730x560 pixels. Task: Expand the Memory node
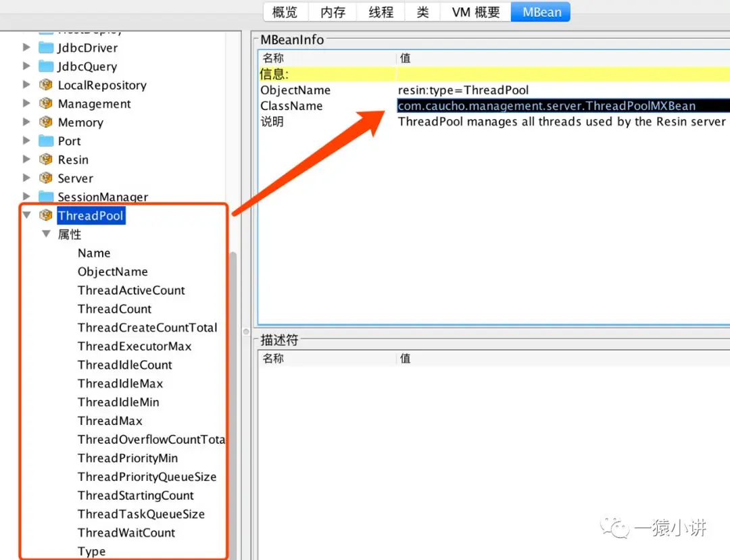26,122
